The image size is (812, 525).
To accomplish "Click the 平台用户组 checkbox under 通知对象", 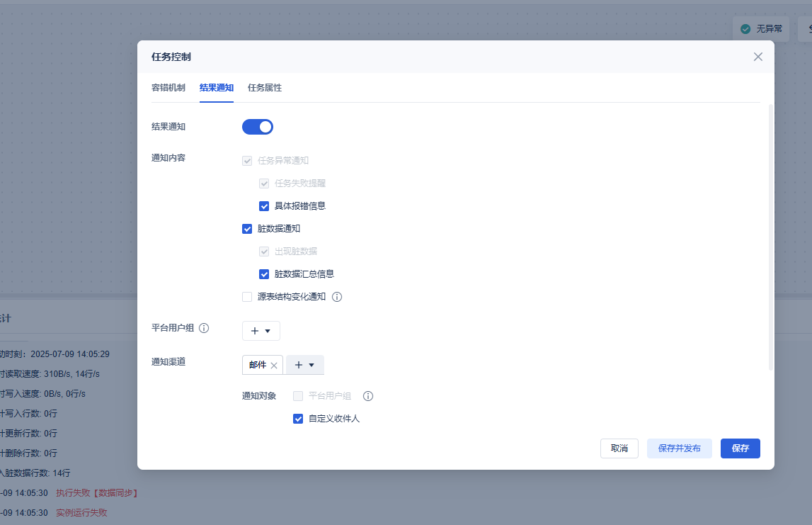I will pyautogui.click(x=298, y=396).
